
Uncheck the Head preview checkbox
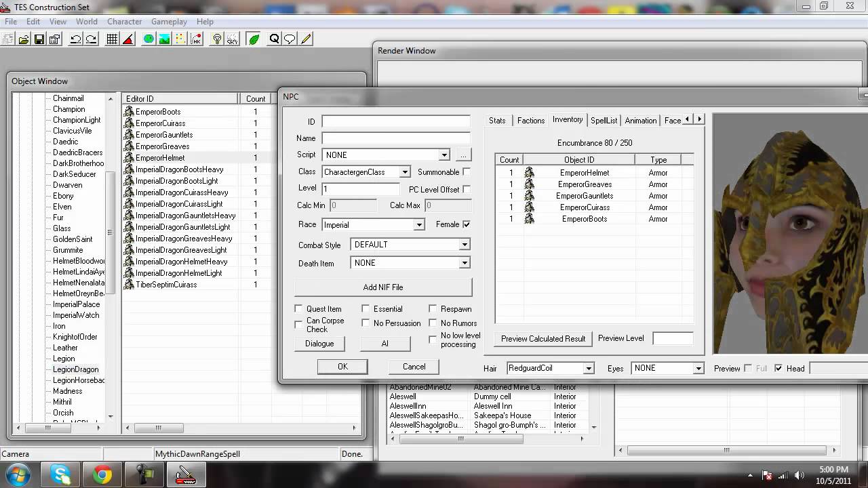(778, 368)
